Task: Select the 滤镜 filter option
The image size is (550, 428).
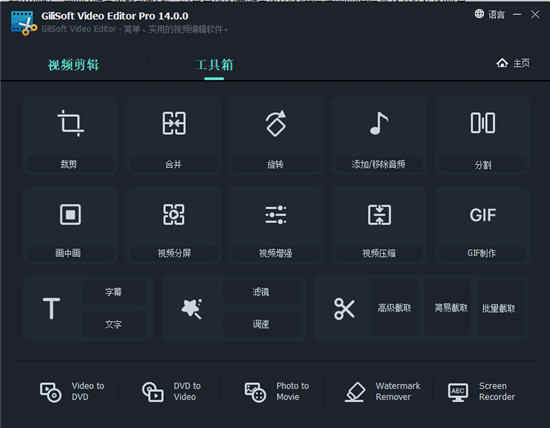Action: click(261, 292)
